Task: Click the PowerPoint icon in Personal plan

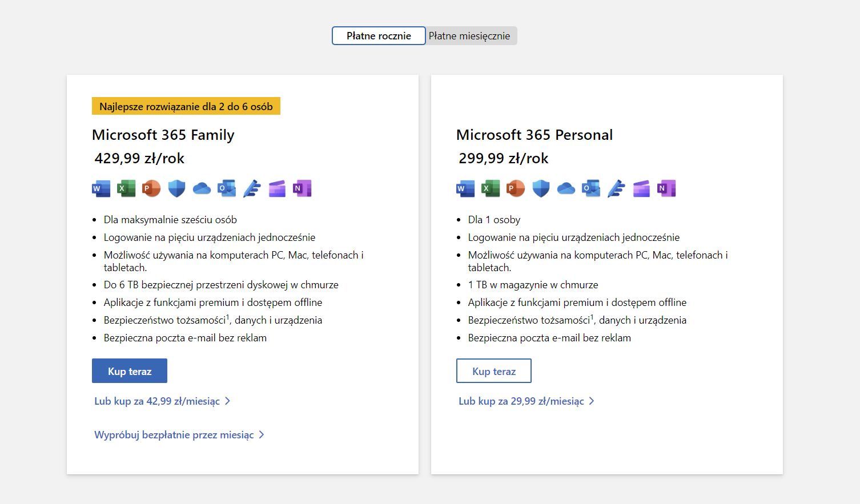Action: [516, 188]
